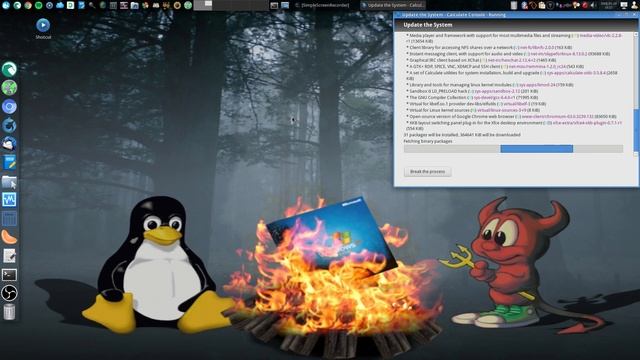Click the display monitor icon in system tray
The width and height of the screenshot is (640, 360).
(x=624, y=5)
